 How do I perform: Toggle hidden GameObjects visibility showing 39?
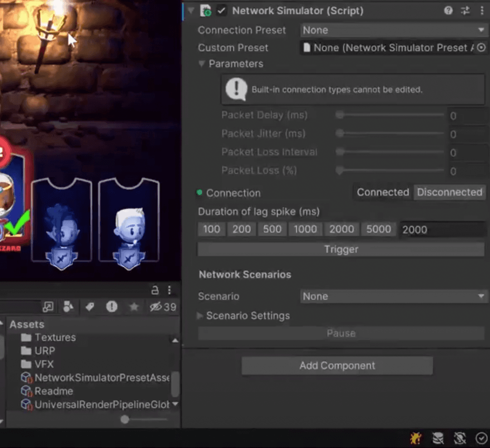[x=157, y=307]
